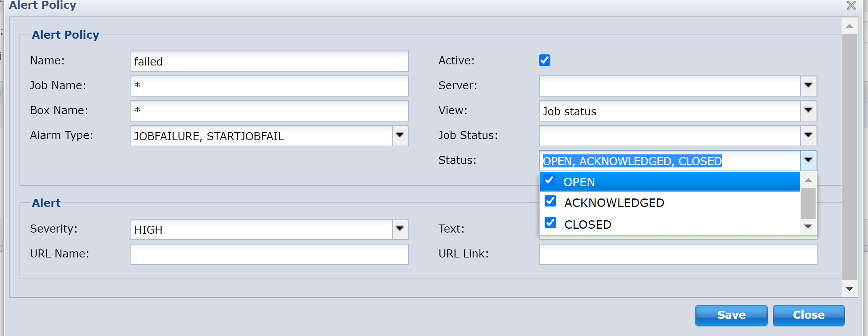Click the Box Name text field
Screen dimensions: 868x336
pos(269,111)
